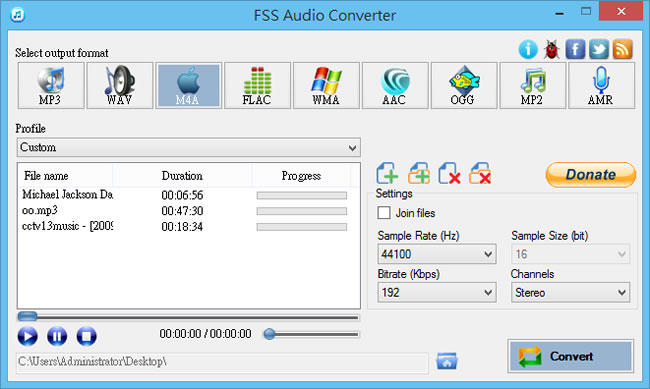Select OGG output format
This screenshot has width=650, height=389.
(x=464, y=85)
